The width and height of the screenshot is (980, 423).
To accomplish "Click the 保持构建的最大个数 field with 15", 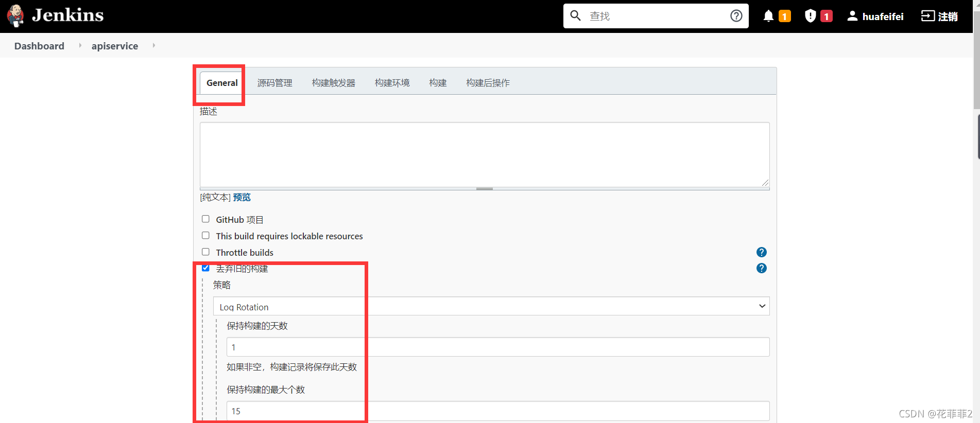I will point(498,411).
